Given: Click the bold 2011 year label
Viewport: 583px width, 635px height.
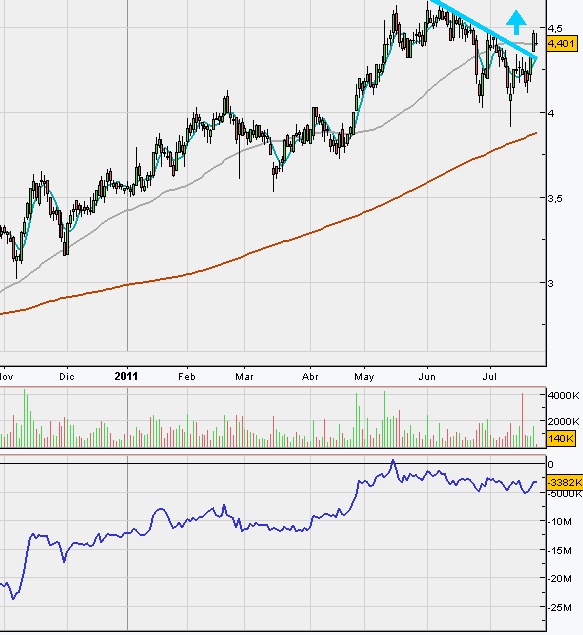Looking at the screenshot, I should [x=126, y=376].
